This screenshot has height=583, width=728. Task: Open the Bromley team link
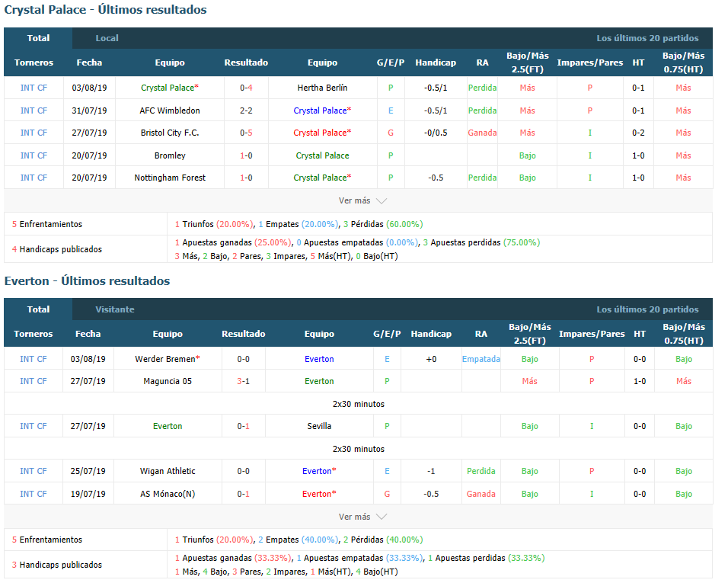(170, 155)
